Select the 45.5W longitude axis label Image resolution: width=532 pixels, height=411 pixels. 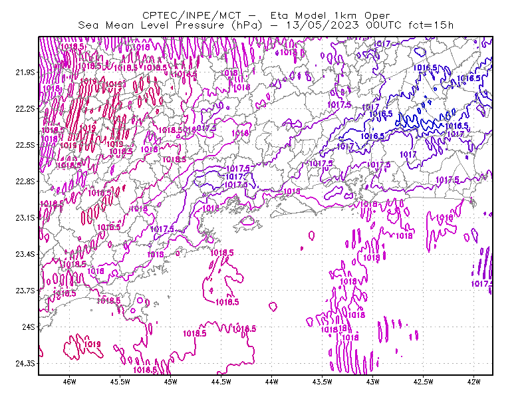click(x=120, y=382)
